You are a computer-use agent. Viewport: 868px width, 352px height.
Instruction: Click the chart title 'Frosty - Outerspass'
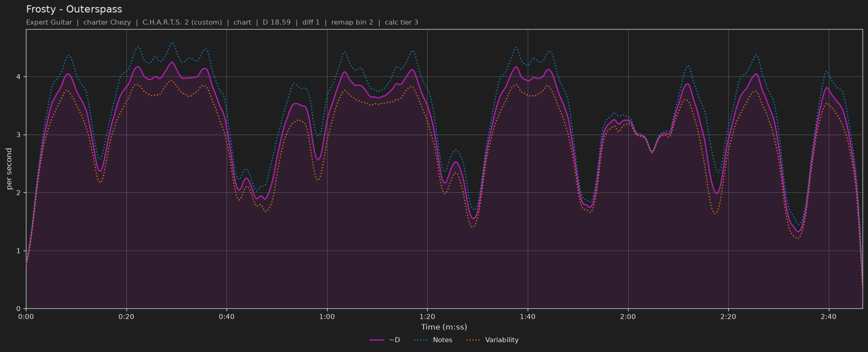(74, 9)
